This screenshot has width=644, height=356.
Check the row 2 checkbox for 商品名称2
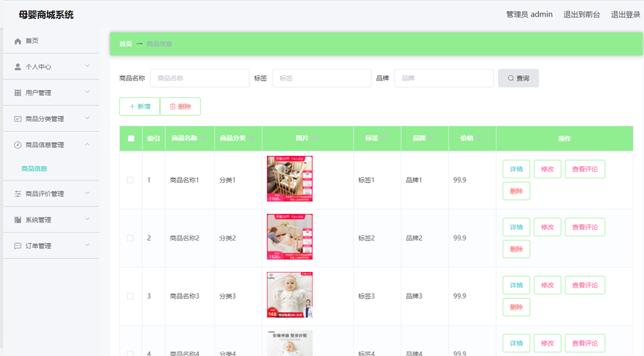click(131, 238)
